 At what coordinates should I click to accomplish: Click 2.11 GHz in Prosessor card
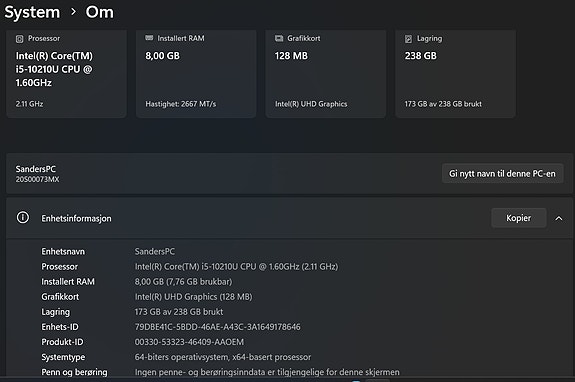point(29,104)
